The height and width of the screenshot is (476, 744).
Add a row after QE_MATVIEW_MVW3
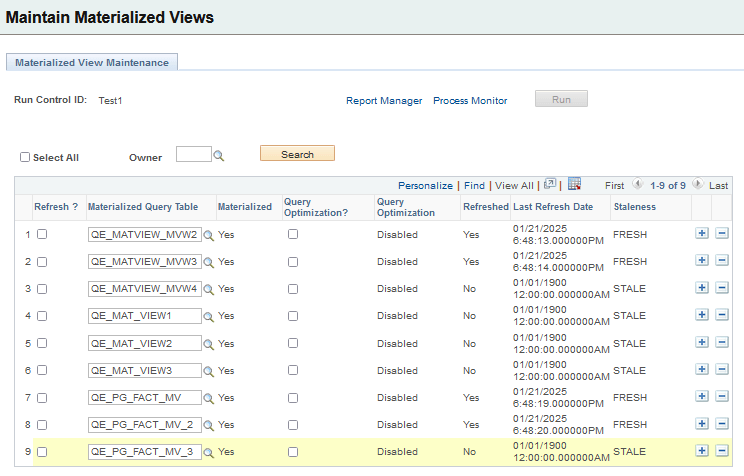[x=702, y=260]
